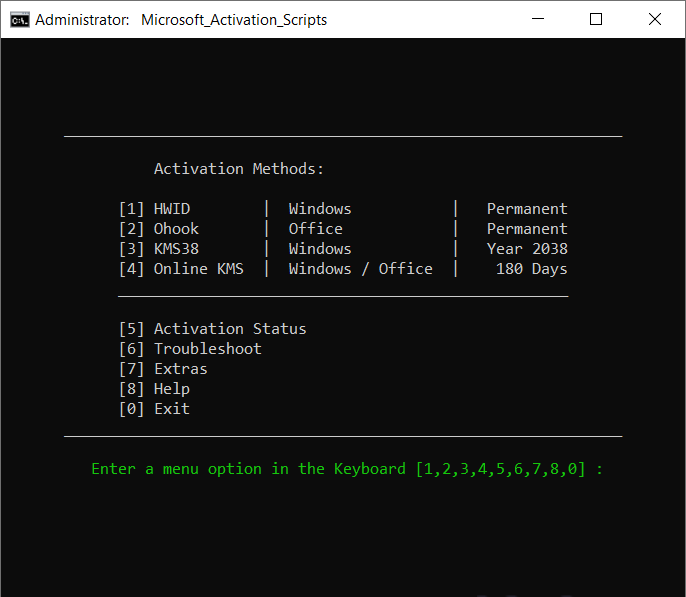Click the window title 'Administrator: Microsoft_Activation_Scripts'

[181, 20]
